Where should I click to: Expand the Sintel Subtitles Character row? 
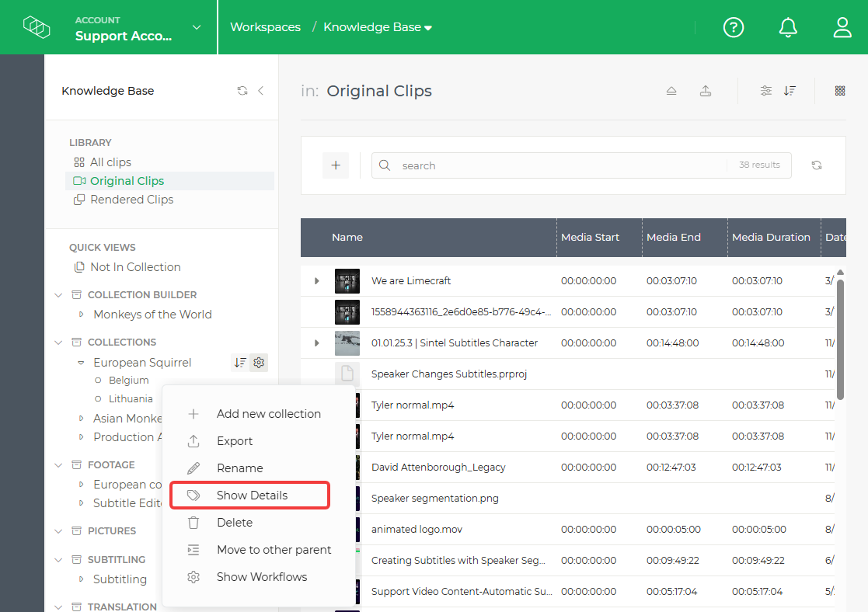(316, 343)
